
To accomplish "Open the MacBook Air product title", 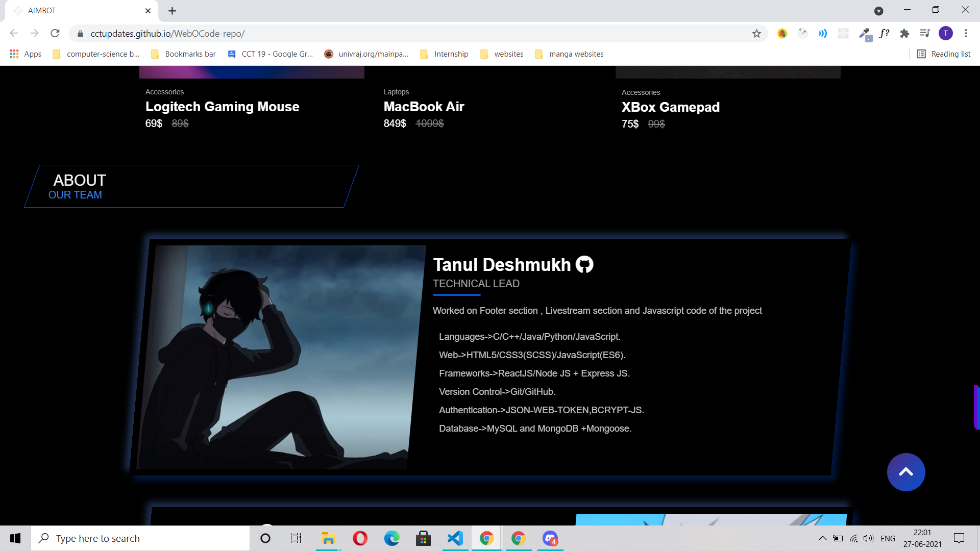I will click(x=424, y=107).
